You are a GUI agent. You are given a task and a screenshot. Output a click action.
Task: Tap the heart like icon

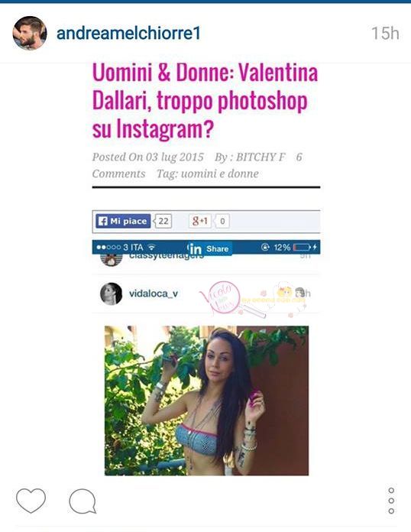point(31,501)
